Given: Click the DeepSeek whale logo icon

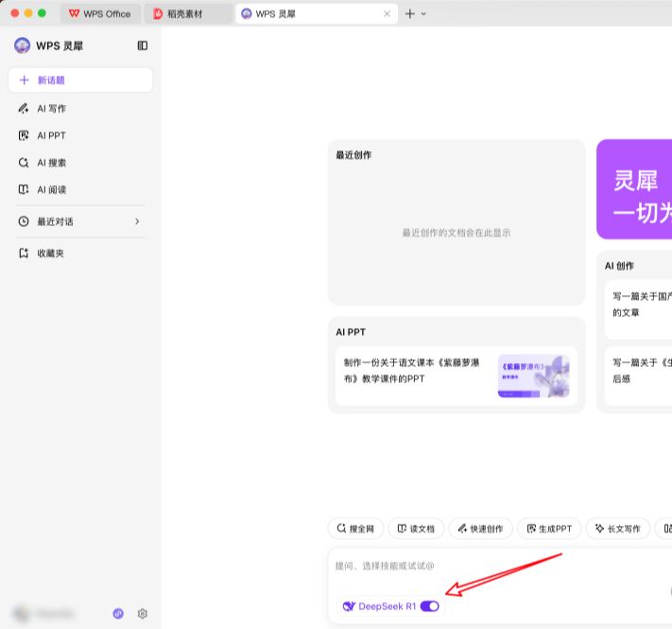Looking at the screenshot, I should pos(349,606).
